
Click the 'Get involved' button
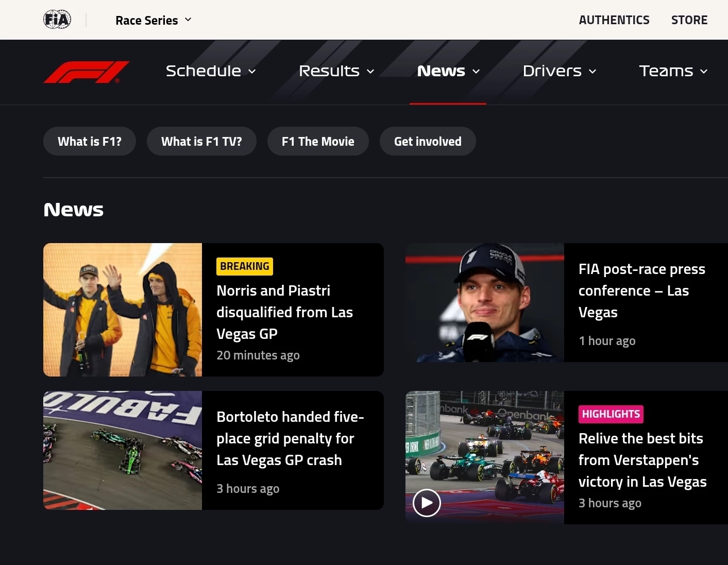click(428, 141)
